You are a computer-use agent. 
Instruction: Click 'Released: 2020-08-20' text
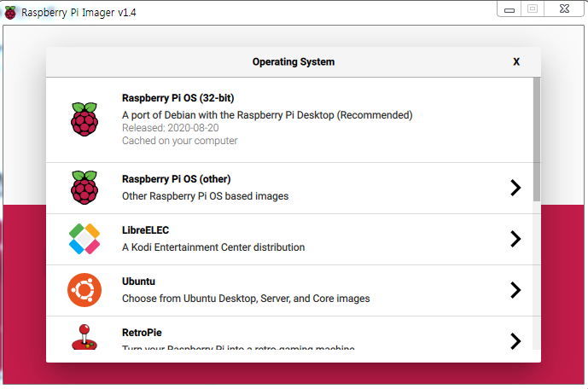[x=170, y=128]
